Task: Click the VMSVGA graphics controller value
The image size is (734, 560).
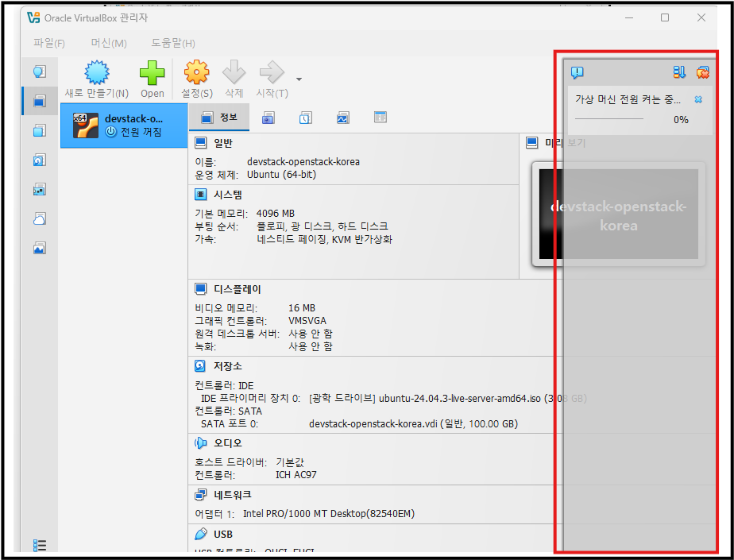Action: point(307,321)
